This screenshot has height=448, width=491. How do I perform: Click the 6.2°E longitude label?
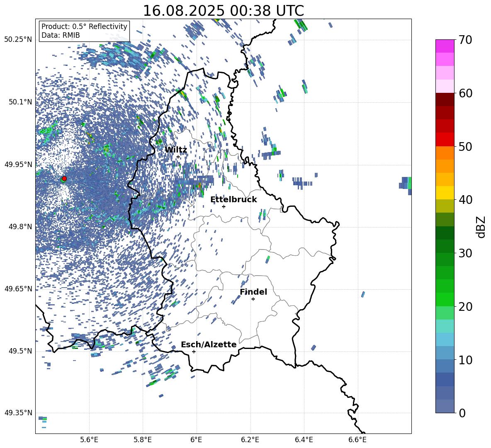[x=250, y=440]
